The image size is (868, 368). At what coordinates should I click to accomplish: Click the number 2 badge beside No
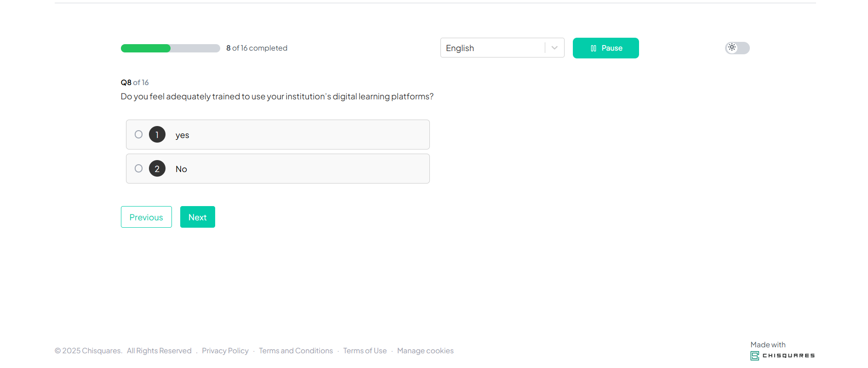click(x=157, y=168)
